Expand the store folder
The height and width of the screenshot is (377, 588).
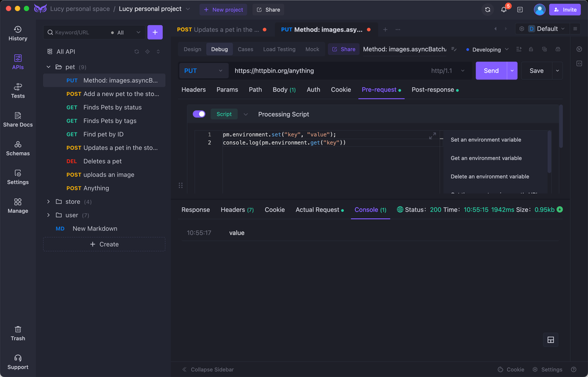click(49, 202)
